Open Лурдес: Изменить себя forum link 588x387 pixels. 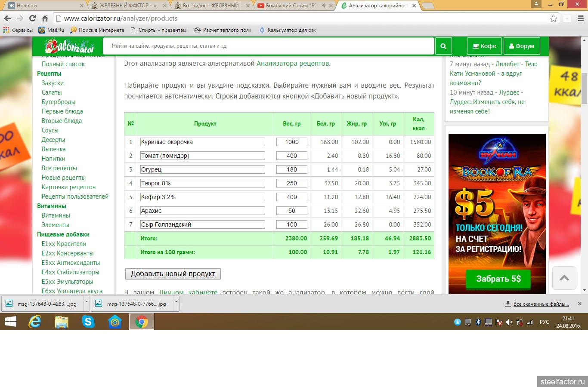point(487,106)
